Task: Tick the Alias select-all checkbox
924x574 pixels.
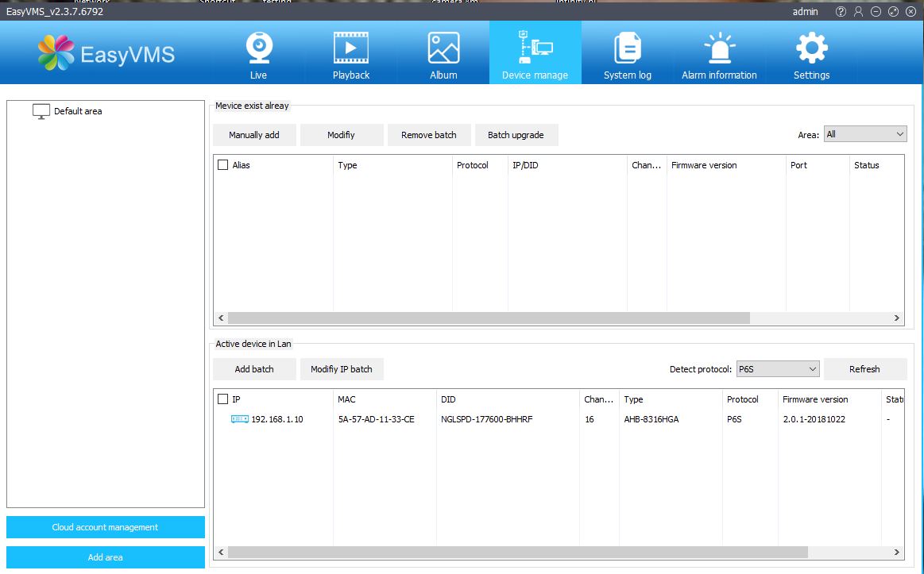Action: [223, 165]
